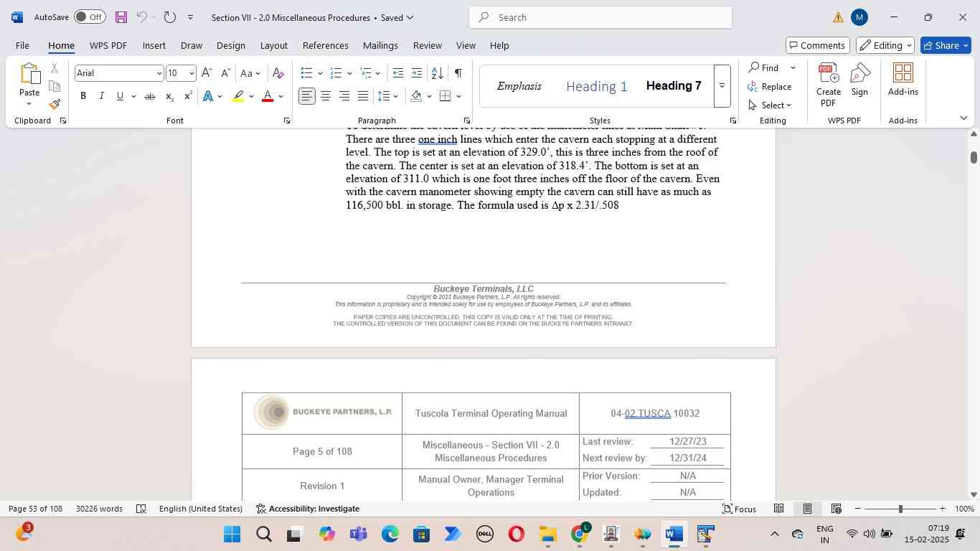Apply the Emphasis style

[519, 86]
